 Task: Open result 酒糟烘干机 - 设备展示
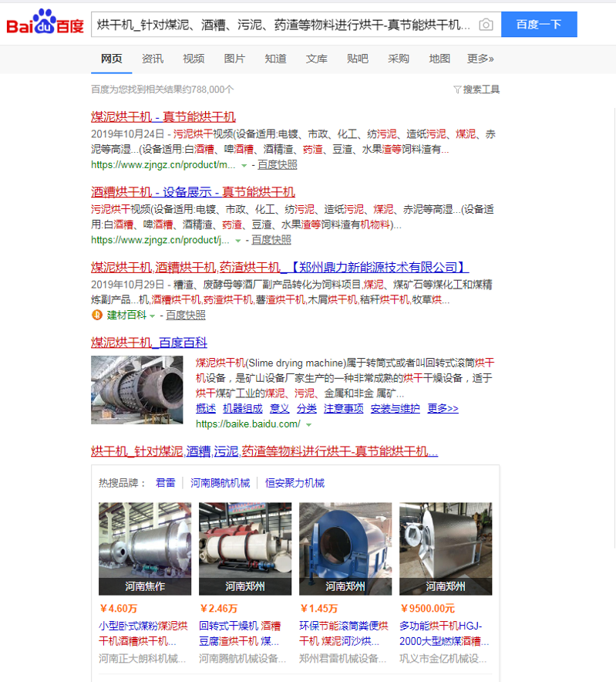coord(193,192)
